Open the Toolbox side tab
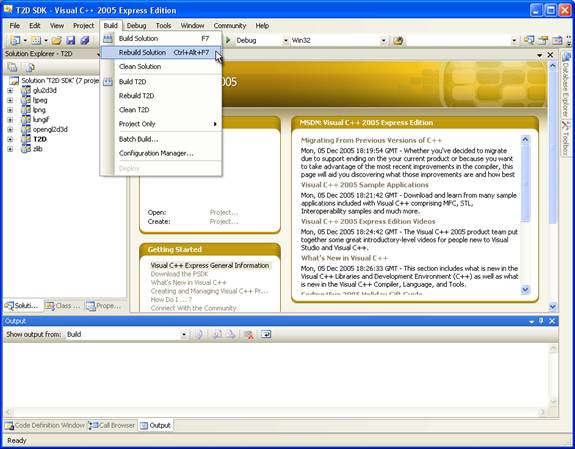 click(x=566, y=139)
